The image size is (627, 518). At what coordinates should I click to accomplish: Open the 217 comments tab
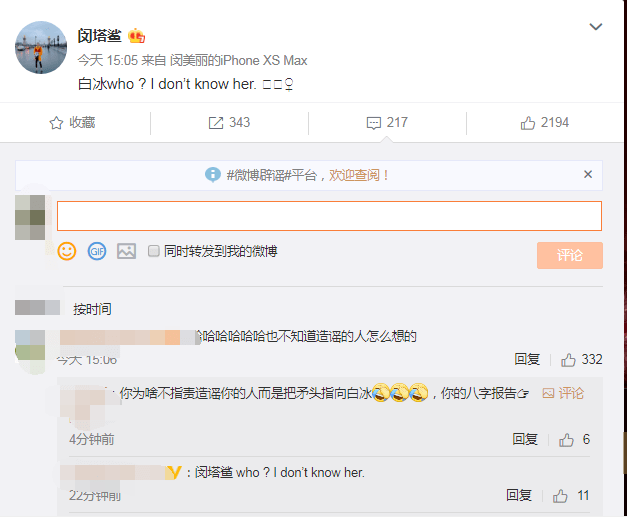(x=387, y=122)
